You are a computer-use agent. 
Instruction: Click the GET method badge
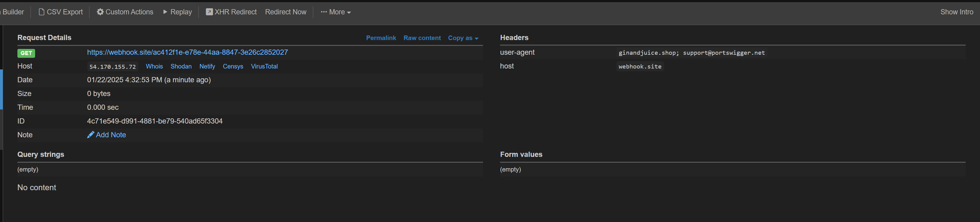pyautogui.click(x=26, y=53)
